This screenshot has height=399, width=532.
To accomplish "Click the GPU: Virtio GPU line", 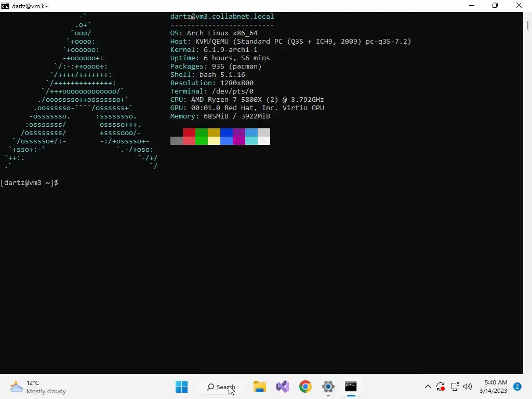I will [247, 108].
